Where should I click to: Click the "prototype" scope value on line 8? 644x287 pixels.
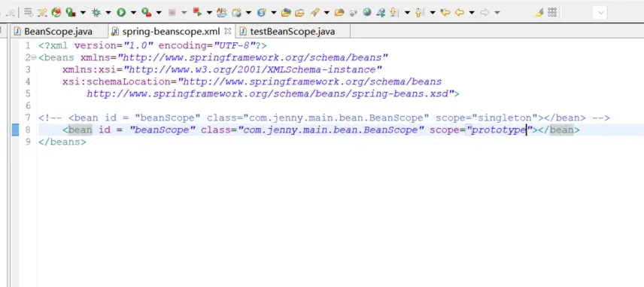coord(499,130)
